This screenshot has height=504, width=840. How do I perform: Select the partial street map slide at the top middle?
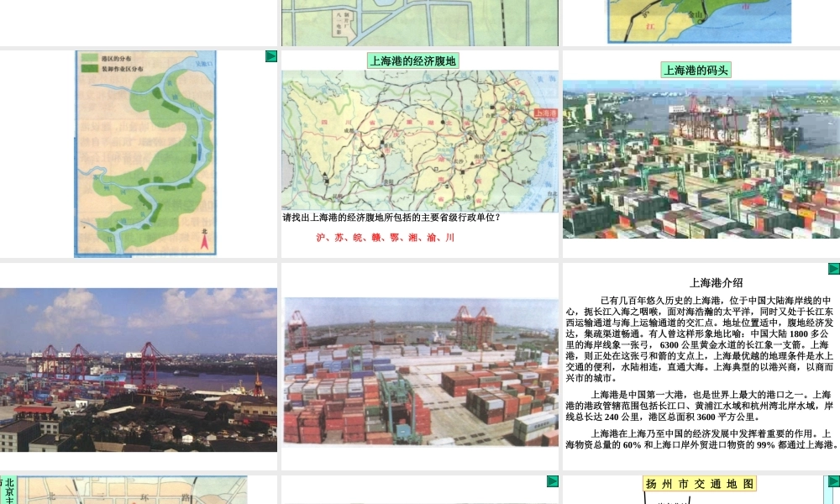tap(419, 22)
